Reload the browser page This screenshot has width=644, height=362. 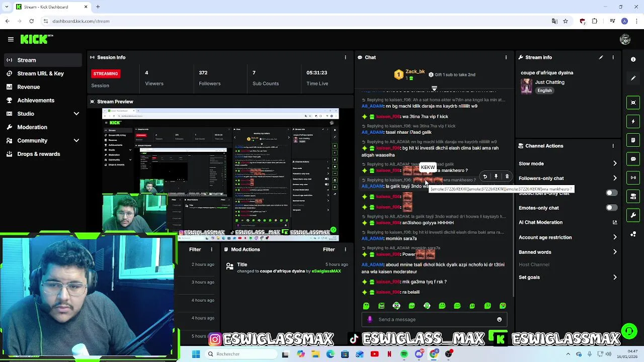coord(31,21)
